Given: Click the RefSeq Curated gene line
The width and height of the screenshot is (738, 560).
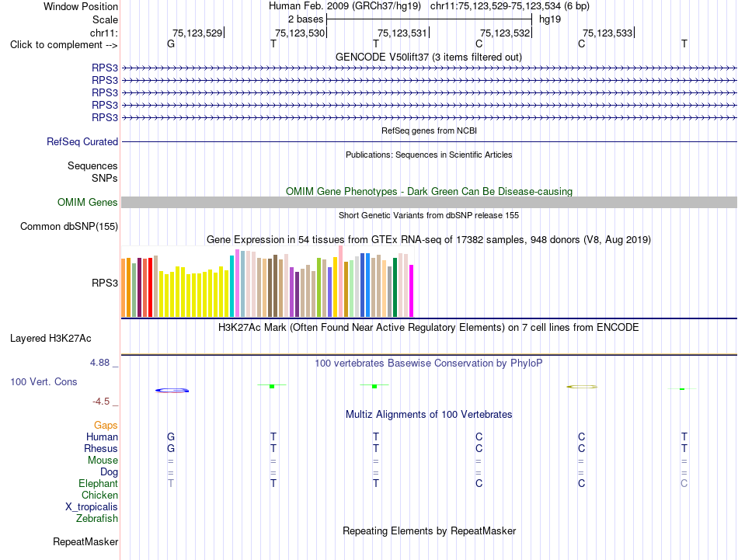Looking at the screenshot, I should (x=429, y=141).
